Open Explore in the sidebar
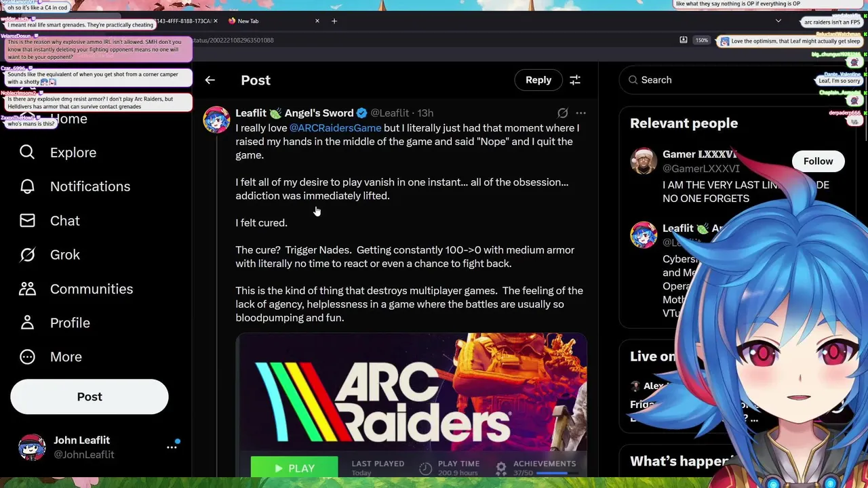Image resolution: width=868 pixels, height=488 pixels. pyautogui.click(x=73, y=152)
